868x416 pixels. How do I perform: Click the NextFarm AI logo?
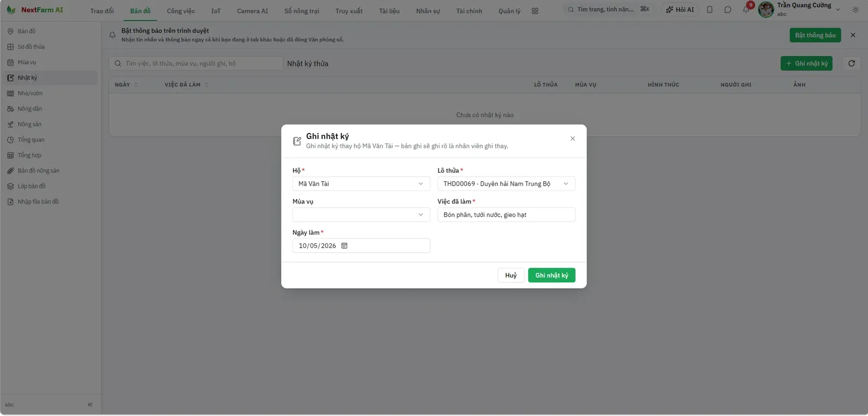coord(35,10)
